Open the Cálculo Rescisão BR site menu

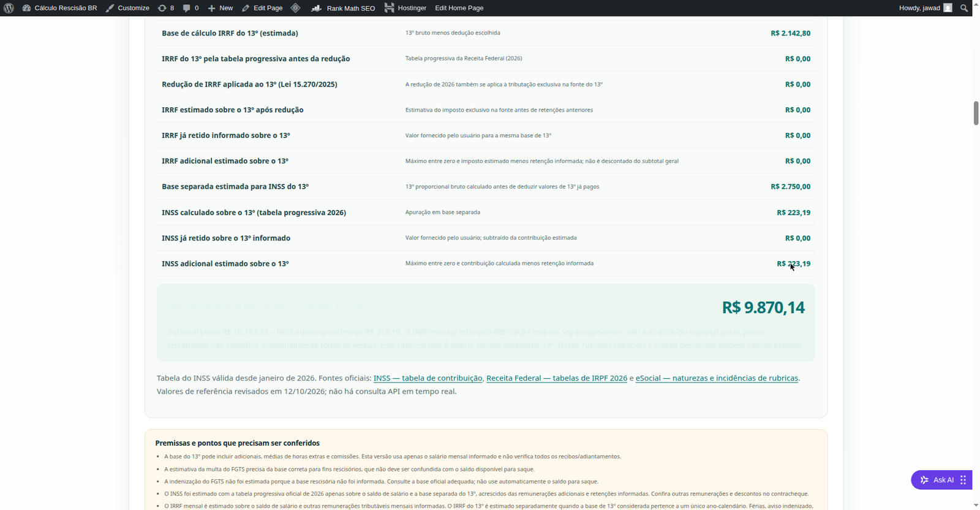click(59, 8)
